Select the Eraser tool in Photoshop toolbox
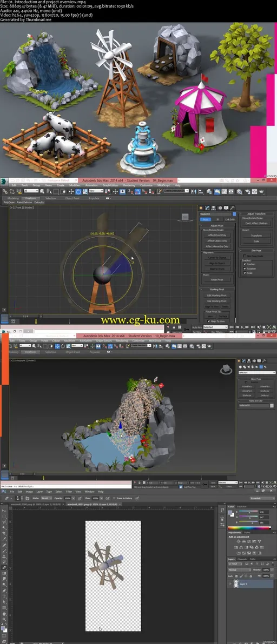This screenshot has width=277, height=644. coord(4,567)
